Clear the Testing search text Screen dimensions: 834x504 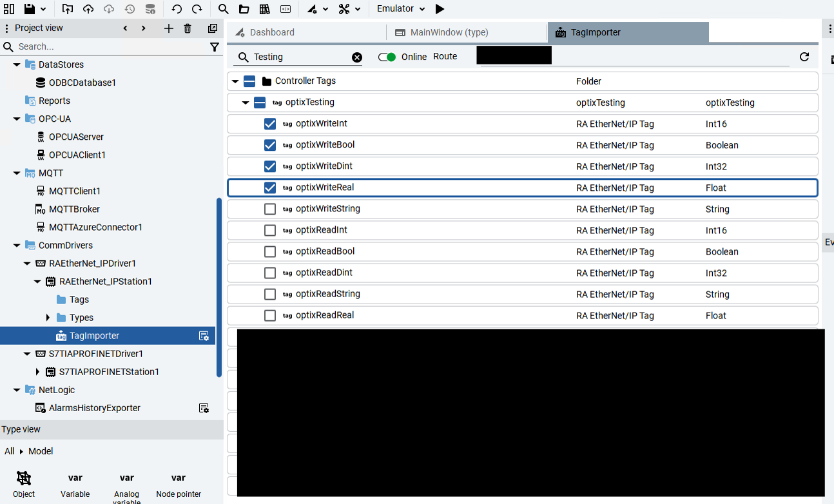pos(357,57)
